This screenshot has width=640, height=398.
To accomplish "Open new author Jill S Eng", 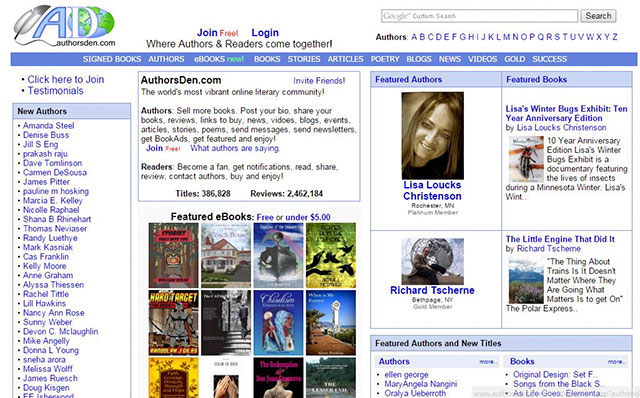I will click(40, 145).
